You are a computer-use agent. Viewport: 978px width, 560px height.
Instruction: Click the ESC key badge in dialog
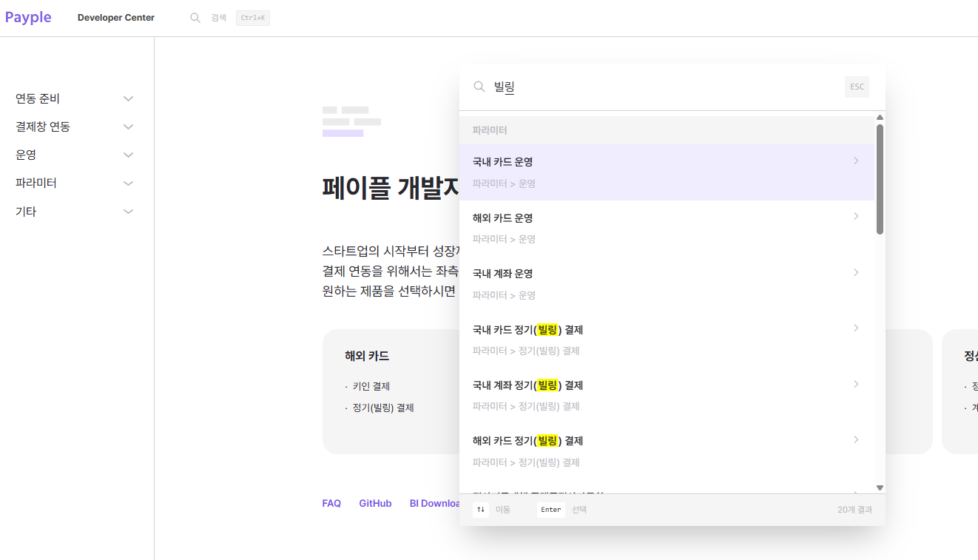pyautogui.click(x=857, y=87)
